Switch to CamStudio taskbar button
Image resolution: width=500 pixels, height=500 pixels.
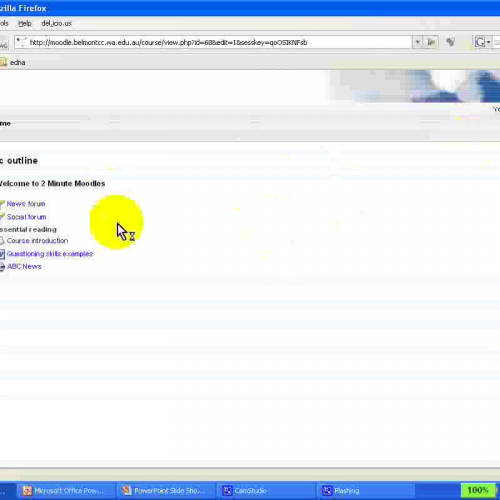pyautogui.click(x=265, y=491)
